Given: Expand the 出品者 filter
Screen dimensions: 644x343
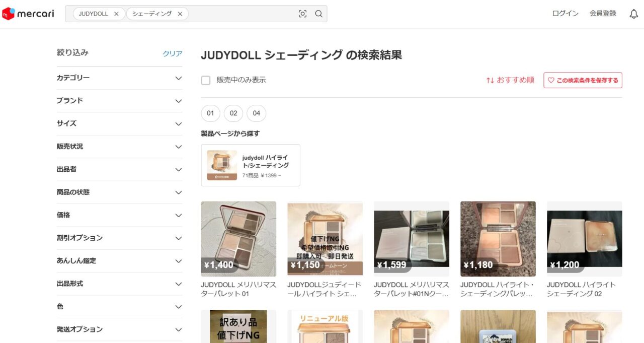Looking at the screenshot, I should [120, 169].
